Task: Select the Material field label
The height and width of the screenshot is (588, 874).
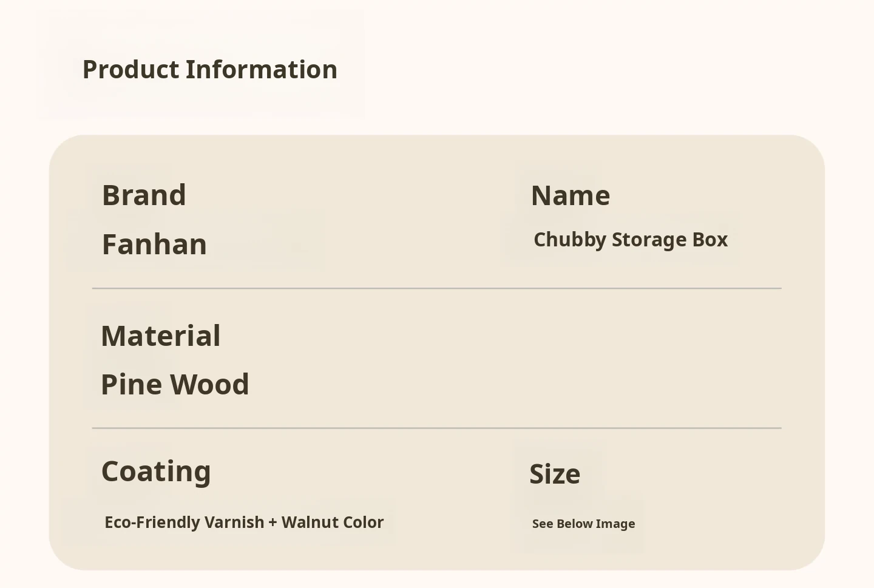Action: click(161, 336)
